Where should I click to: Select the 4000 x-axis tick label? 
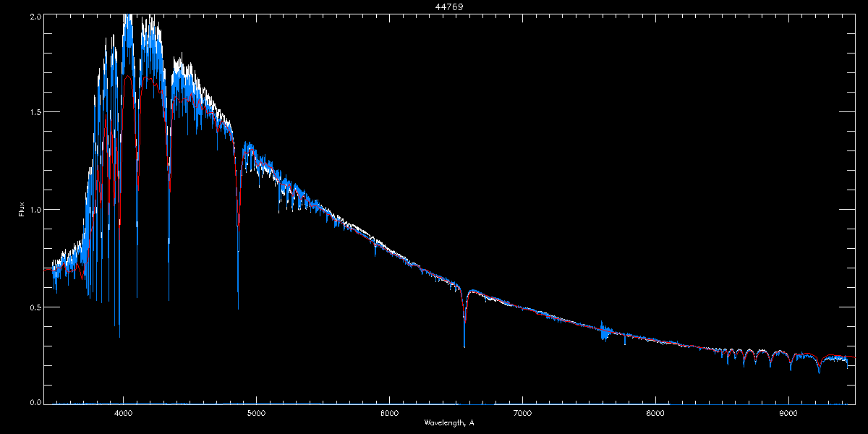coord(123,413)
